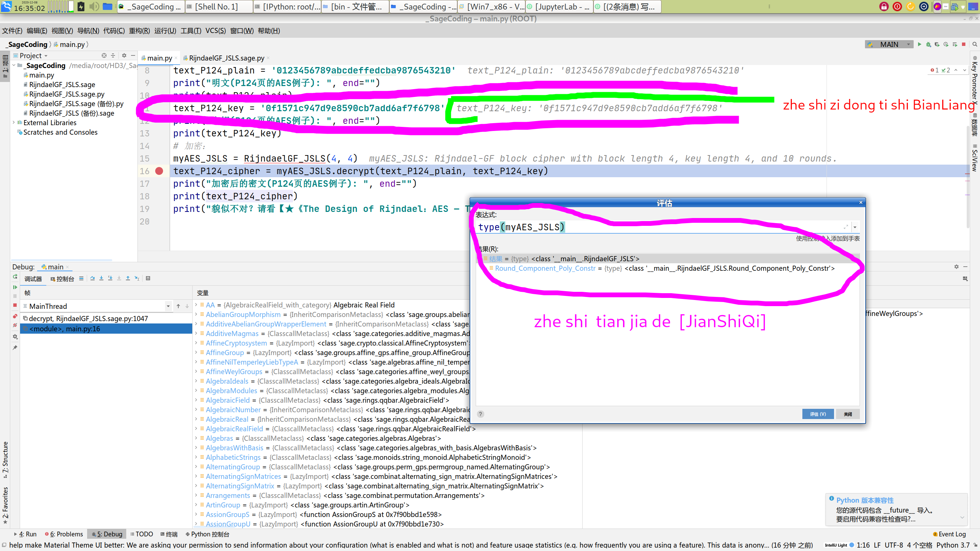Expand the External Libraries tree node
Viewport: 980px width, 551px height.
(14, 122)
